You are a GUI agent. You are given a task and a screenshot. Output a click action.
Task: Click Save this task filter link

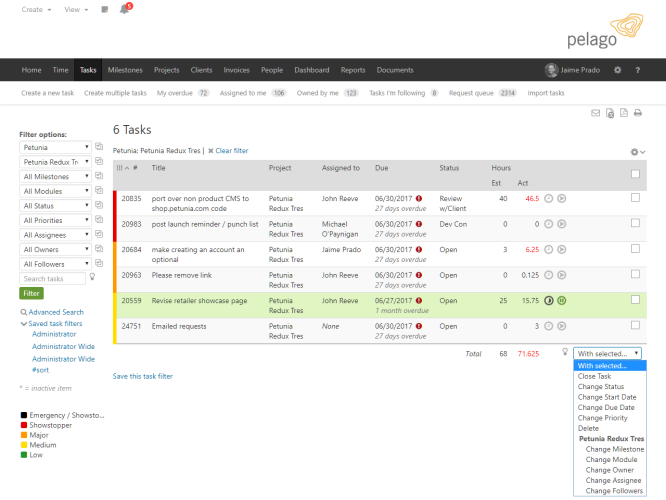[143, 376]
